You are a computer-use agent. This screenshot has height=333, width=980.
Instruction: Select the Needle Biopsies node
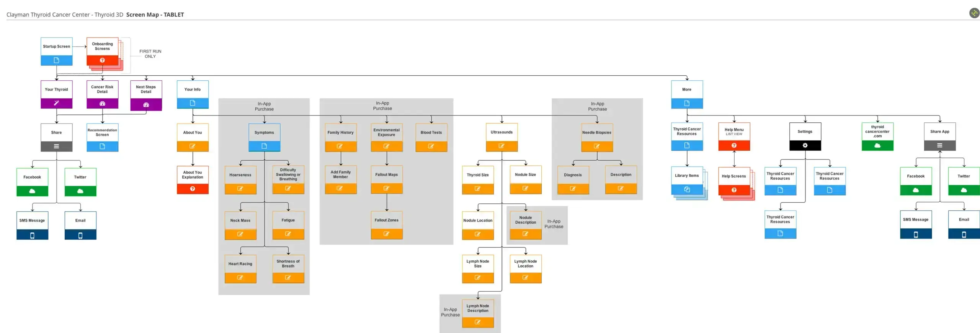597,133
